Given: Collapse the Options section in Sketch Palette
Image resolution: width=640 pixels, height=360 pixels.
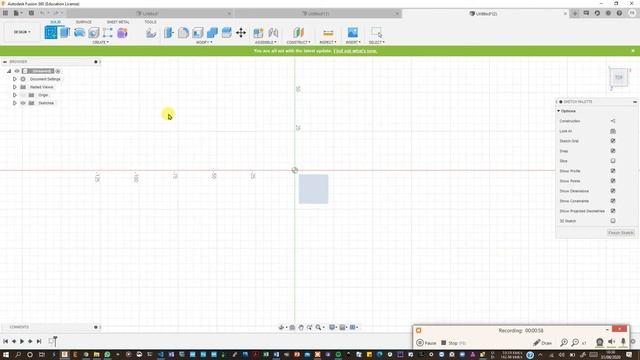Looking at the screenshot, I should (x=559, y=111).
